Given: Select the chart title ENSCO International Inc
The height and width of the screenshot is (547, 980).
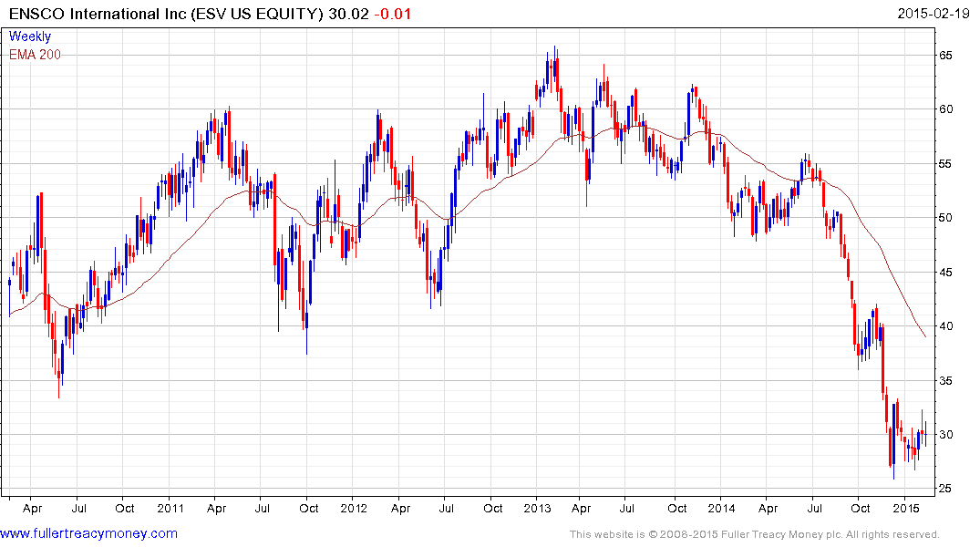Looking at the screenshot, I should coord(98,14).
